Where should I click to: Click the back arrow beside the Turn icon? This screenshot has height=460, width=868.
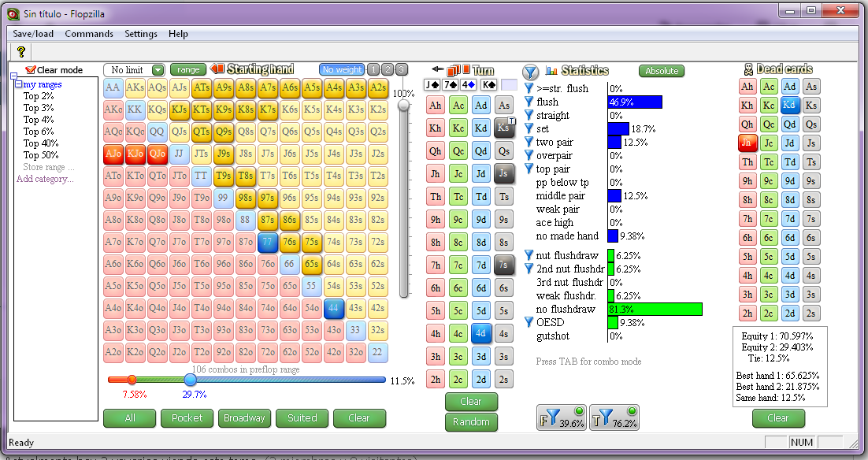(x=437, y=69)
